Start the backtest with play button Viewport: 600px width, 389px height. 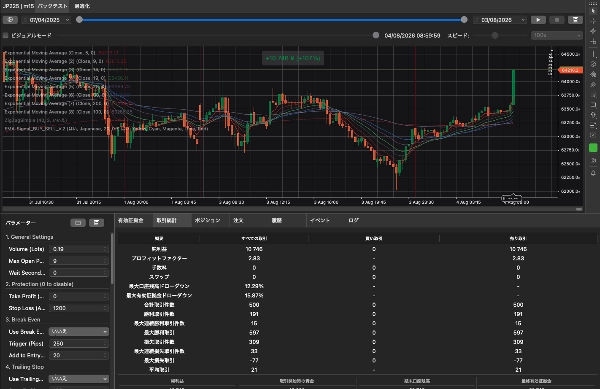(538, 20)
